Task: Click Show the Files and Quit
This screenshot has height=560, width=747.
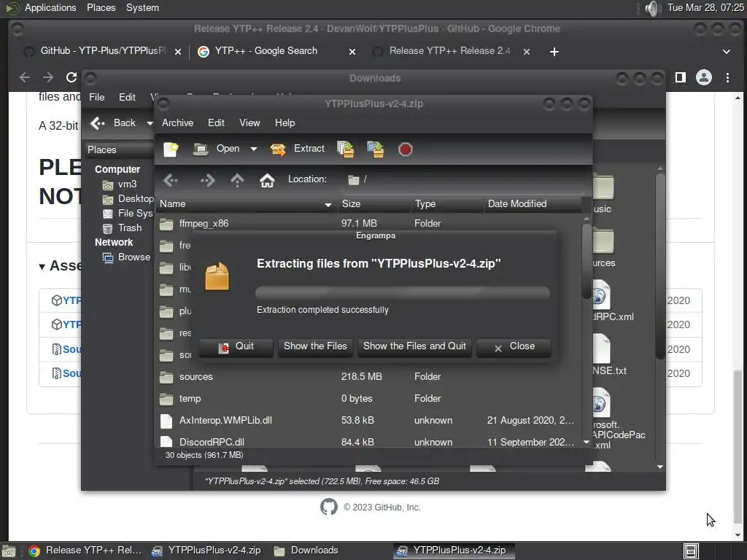Action: coord(414,346)
